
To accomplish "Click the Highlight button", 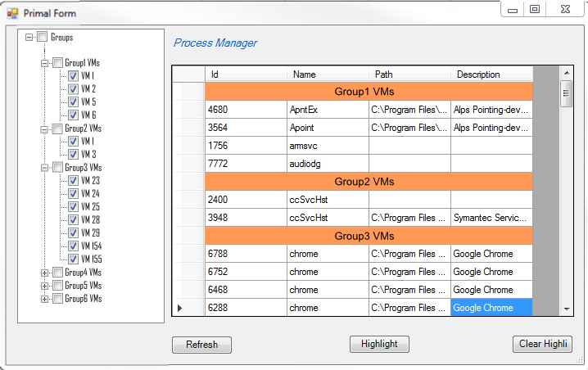I will tap(379, 345).
